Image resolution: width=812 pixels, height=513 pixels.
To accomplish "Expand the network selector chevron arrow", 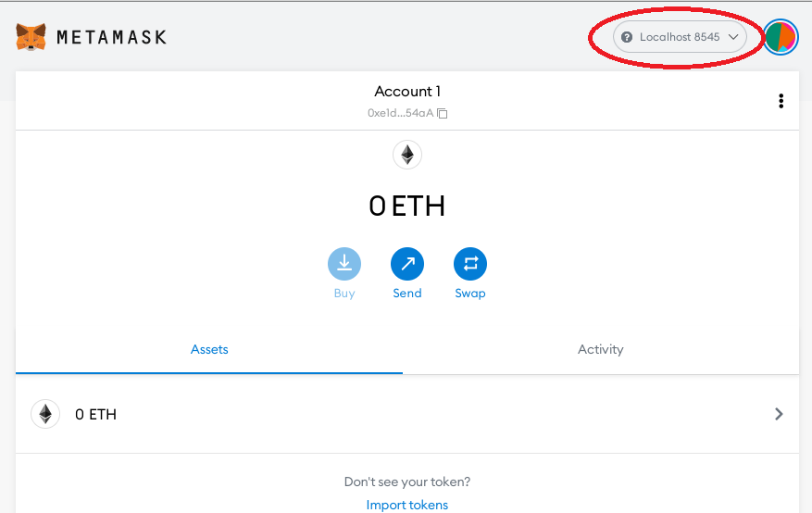I will (x=733, y=37).
